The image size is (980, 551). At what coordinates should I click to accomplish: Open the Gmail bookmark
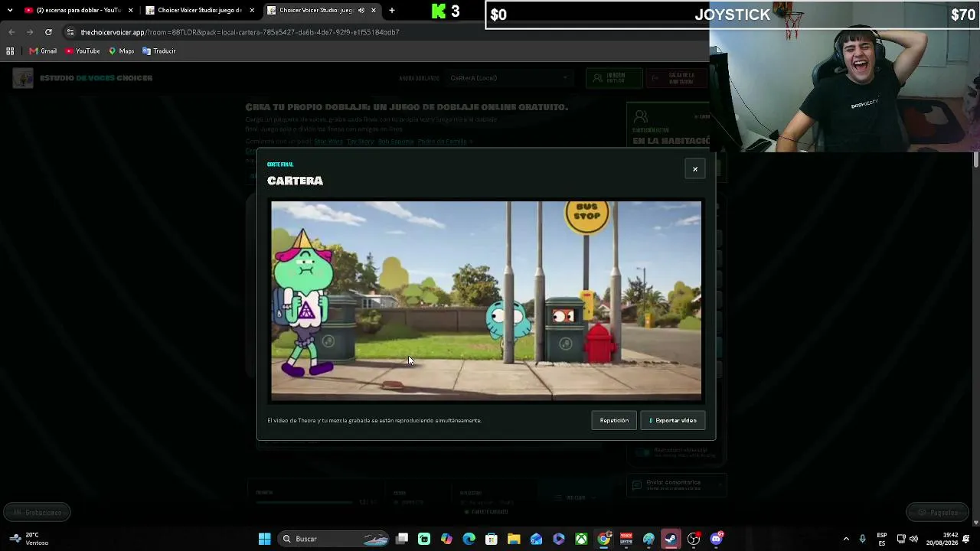coord(43,51)
